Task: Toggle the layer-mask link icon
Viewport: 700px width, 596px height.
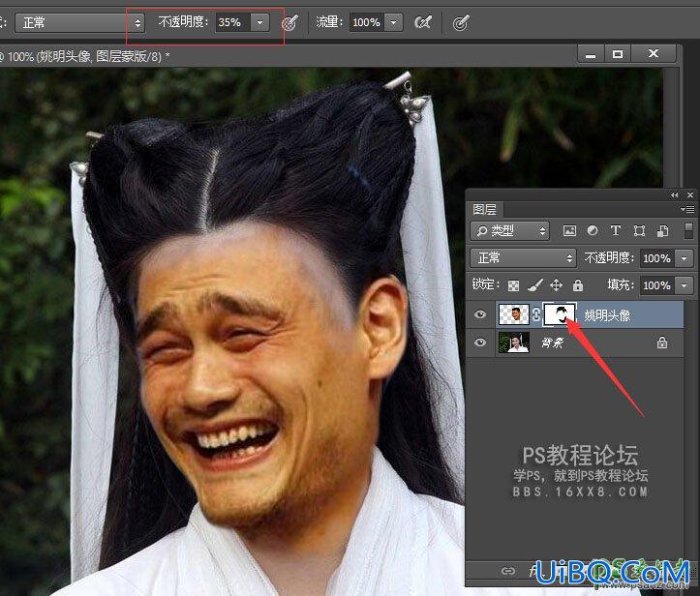Action: (536, 314)
